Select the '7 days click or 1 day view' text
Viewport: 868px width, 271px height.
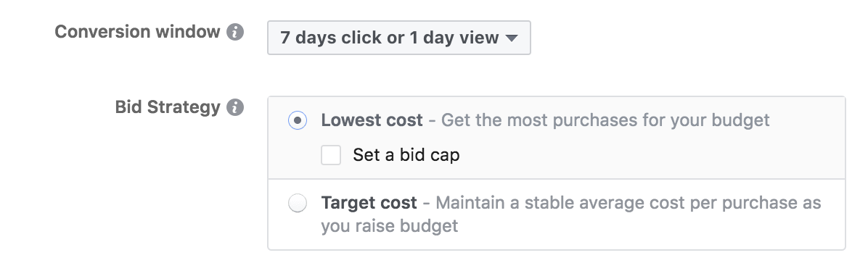(390, 38)
